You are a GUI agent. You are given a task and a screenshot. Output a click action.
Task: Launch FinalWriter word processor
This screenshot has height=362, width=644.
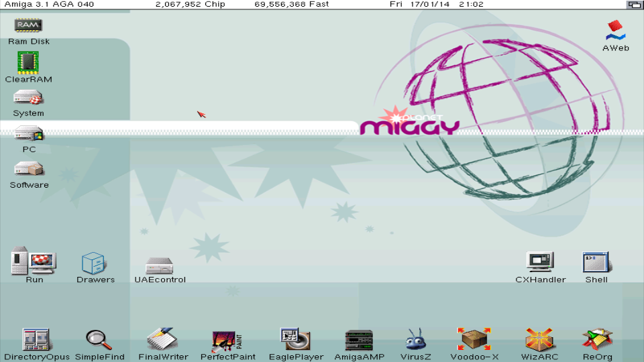(x=162, y=340)
